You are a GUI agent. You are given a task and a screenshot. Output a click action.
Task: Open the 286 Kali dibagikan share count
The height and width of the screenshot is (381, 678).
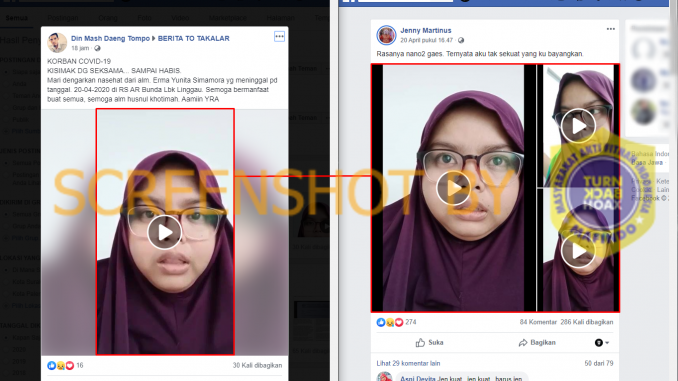click(x=587, y=322)
